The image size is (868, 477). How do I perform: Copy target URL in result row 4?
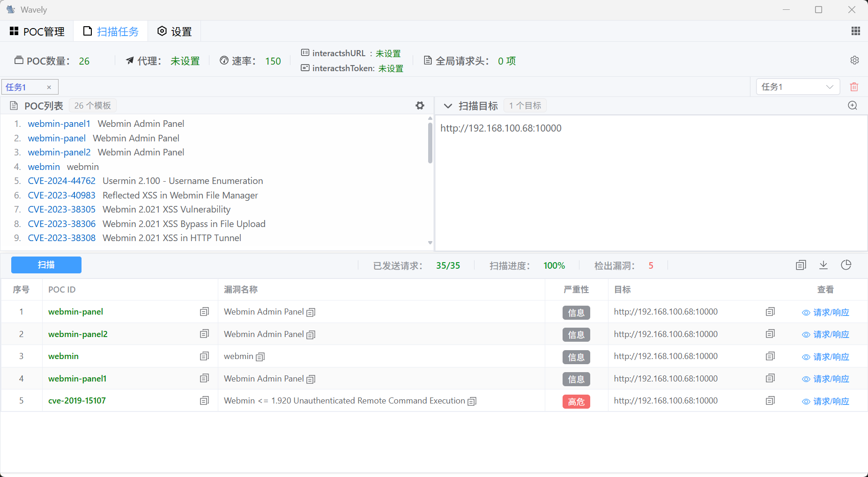770,378
